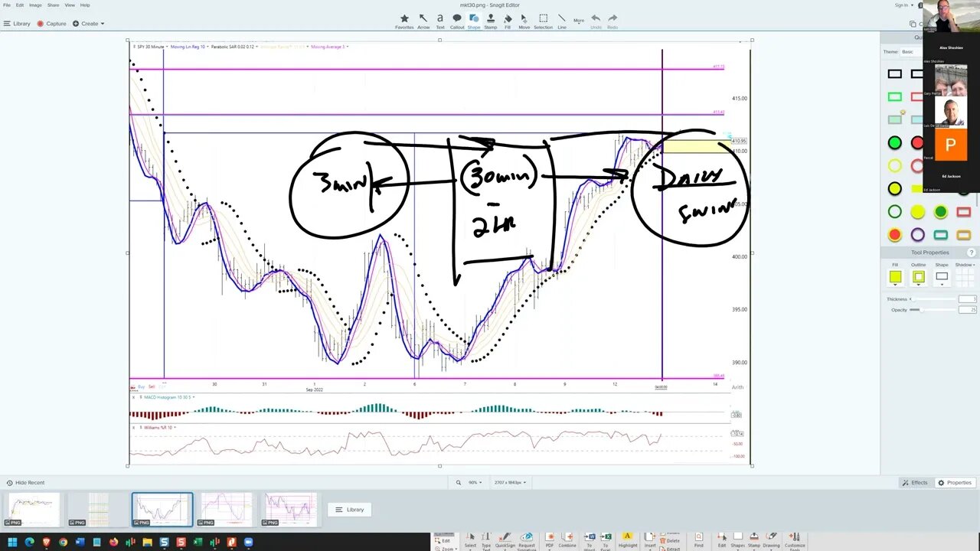980x551 pixels.
Task: Open the Theme Basic dropdown
Action: (911, 52)
